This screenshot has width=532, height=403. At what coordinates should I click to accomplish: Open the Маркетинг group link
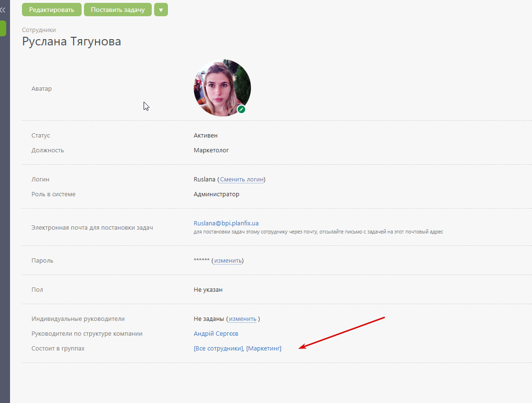coord(264,349)
